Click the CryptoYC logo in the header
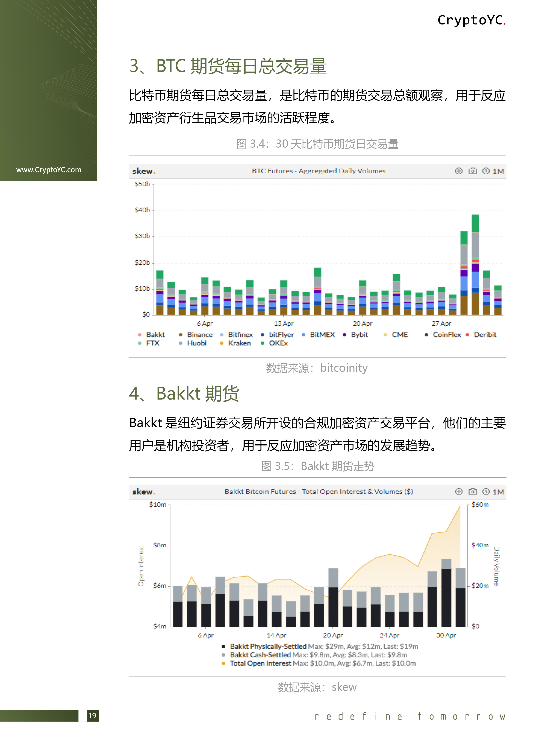This screenshot has height=756, width=534. click(472, 20)
